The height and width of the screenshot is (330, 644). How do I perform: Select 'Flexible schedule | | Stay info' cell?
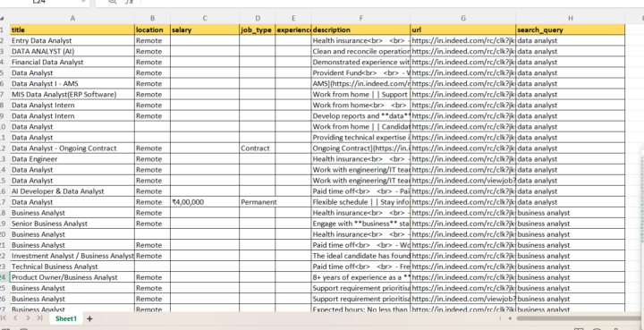coord(361,202)
